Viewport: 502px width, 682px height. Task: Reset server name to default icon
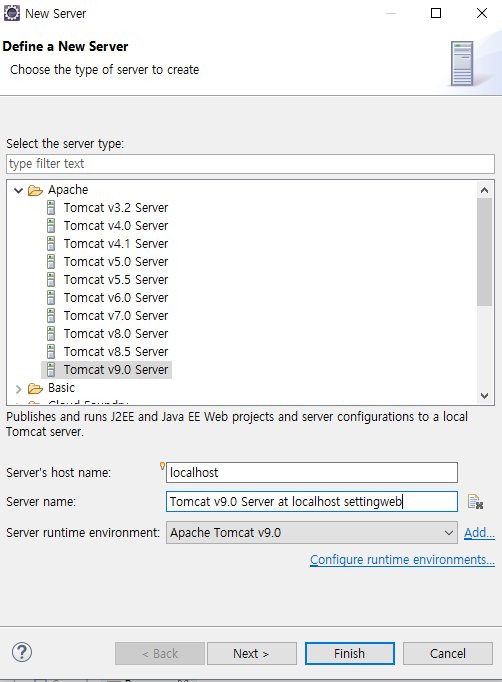coord(475,501)
